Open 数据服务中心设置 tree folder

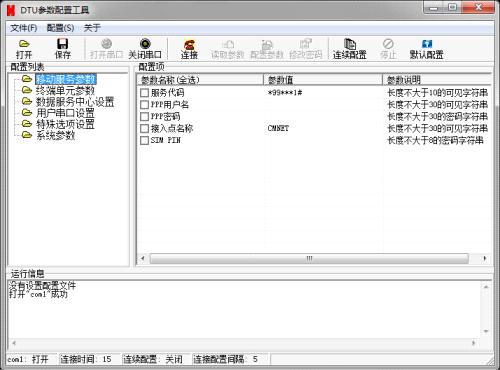click(x=75, y=102)
